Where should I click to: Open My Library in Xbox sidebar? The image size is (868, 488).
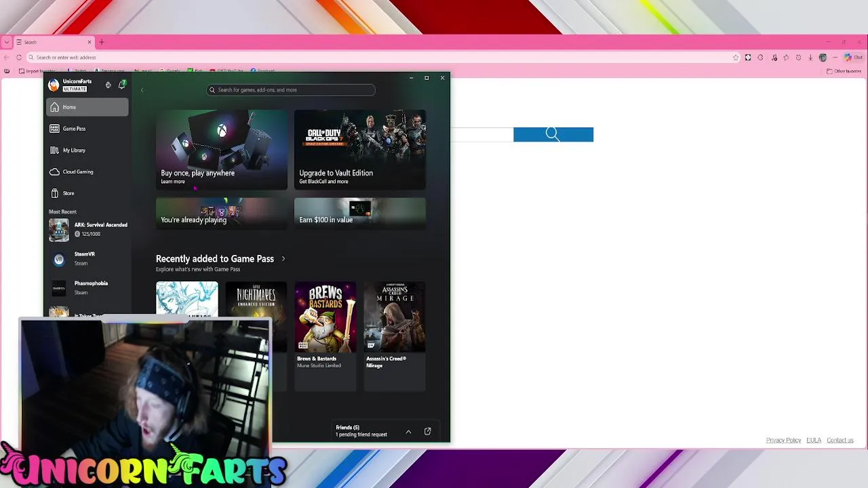[x=87, y=150]
